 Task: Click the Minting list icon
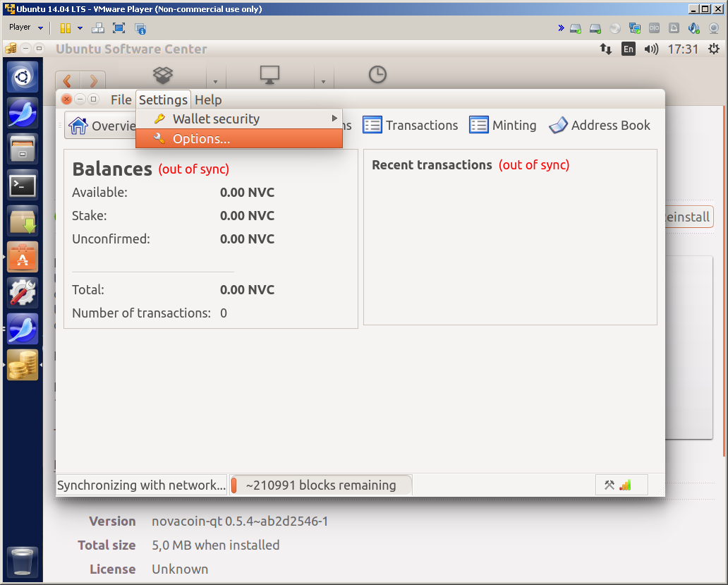(x=479, y=126)
